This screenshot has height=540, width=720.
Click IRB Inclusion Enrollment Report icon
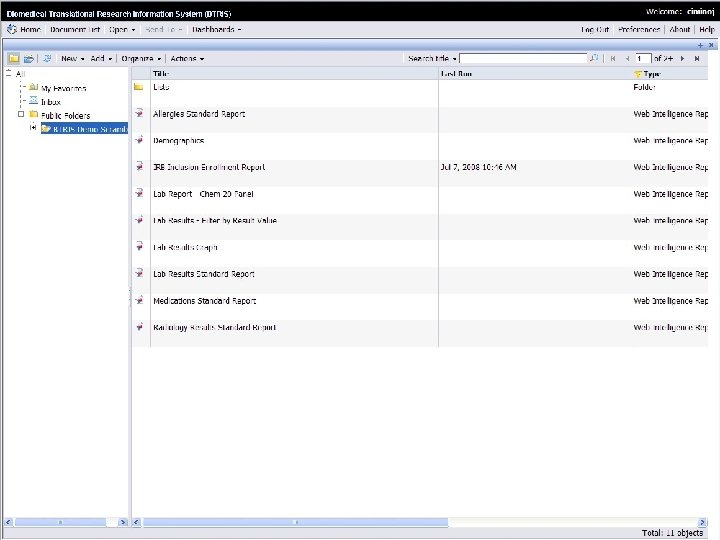point(139,166)
